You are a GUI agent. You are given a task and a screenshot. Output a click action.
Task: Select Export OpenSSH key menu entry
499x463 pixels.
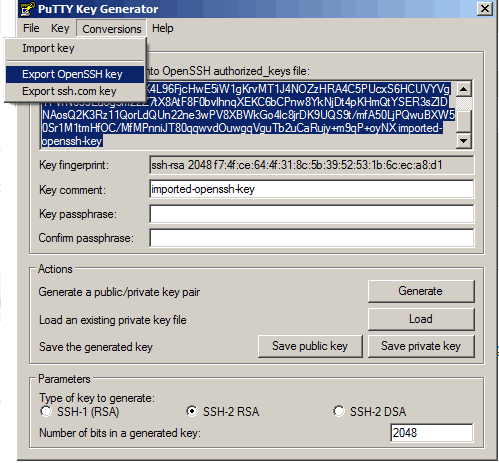75,74
